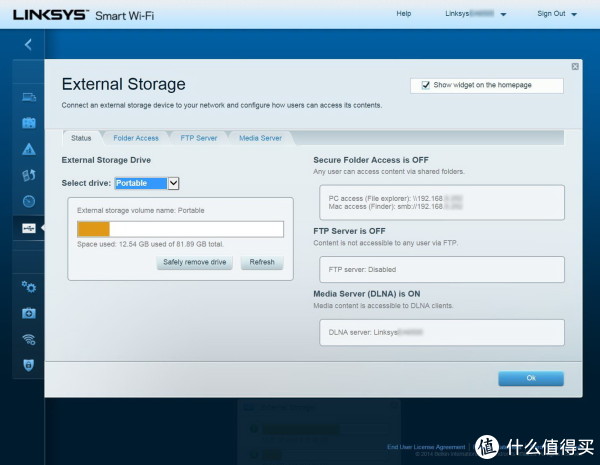Screen dimensions: 600x465
Task: Toggle Show widget on the homepage checkbox
Action: click(x=426, y=85)
